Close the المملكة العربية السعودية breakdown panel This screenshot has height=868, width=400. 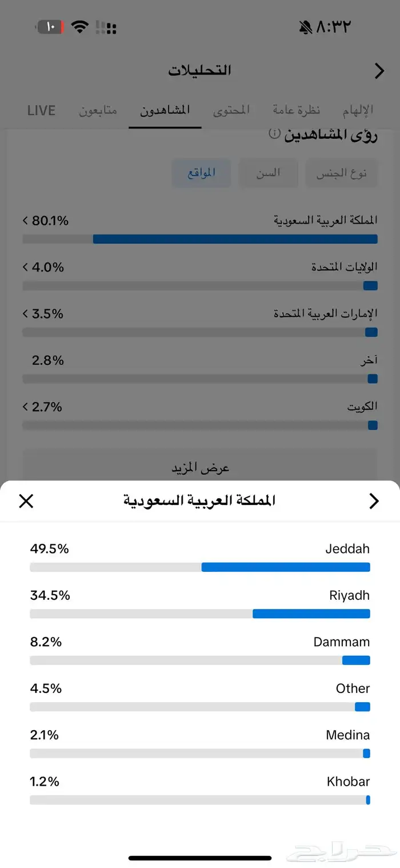(26, 501)
